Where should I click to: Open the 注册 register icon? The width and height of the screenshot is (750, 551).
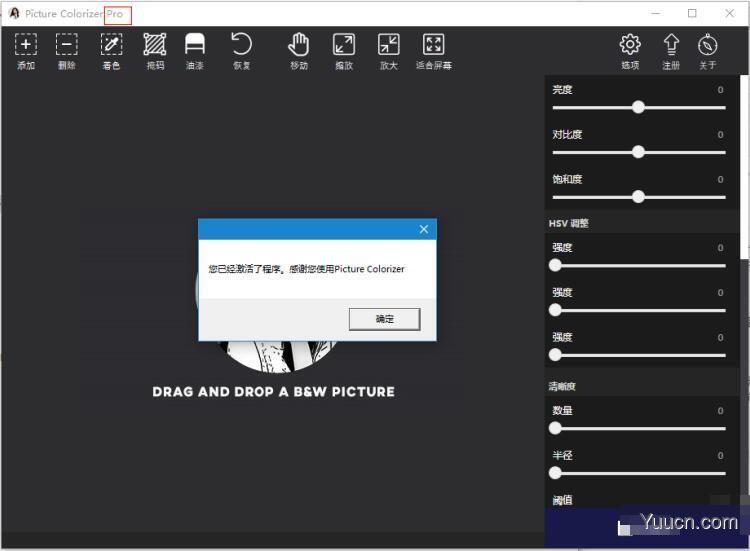671,51
